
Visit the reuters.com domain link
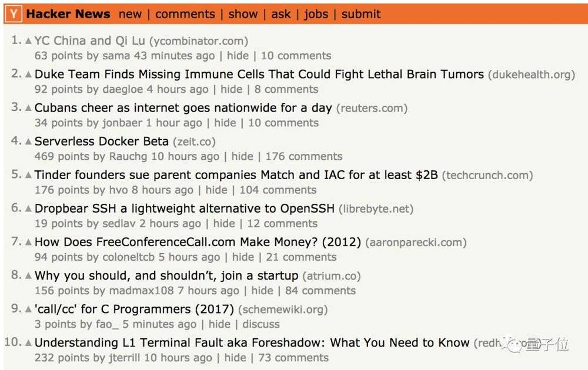[372, 108]
